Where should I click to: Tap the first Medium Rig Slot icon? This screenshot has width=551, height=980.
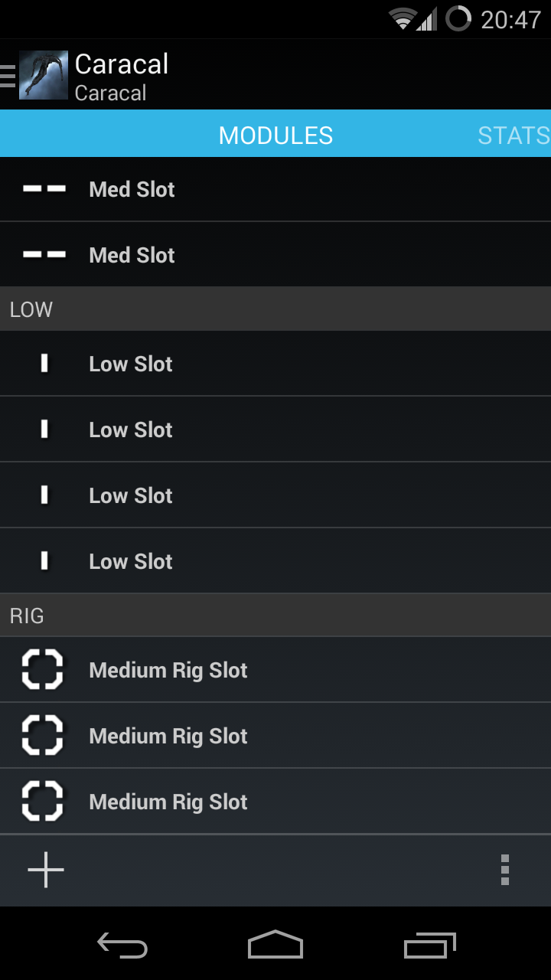point(42,670)
